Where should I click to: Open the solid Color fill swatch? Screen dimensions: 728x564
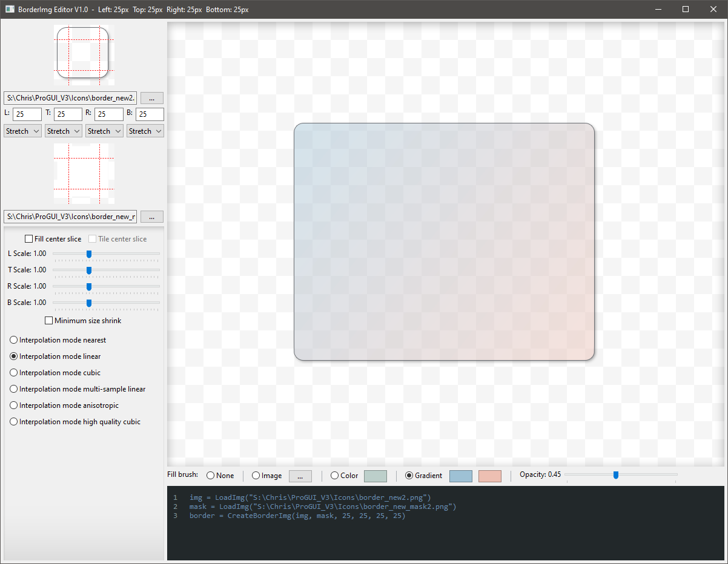376,476
